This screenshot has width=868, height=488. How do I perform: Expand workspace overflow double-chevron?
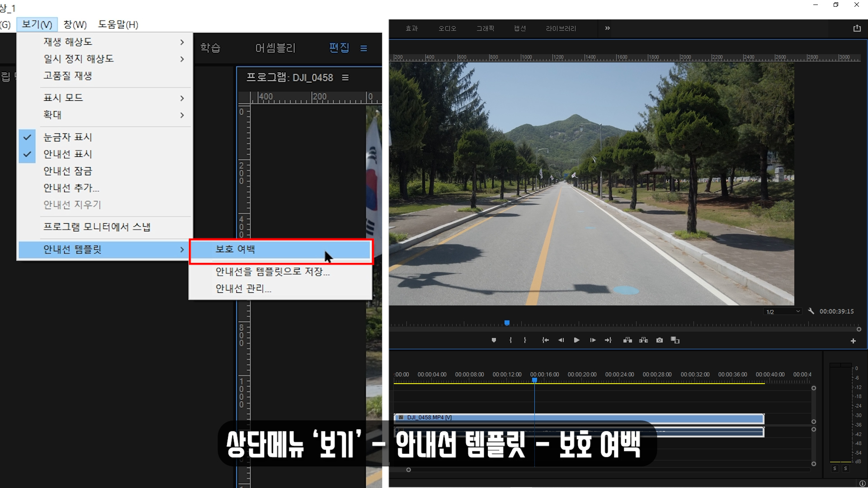[x=607, y=28]
